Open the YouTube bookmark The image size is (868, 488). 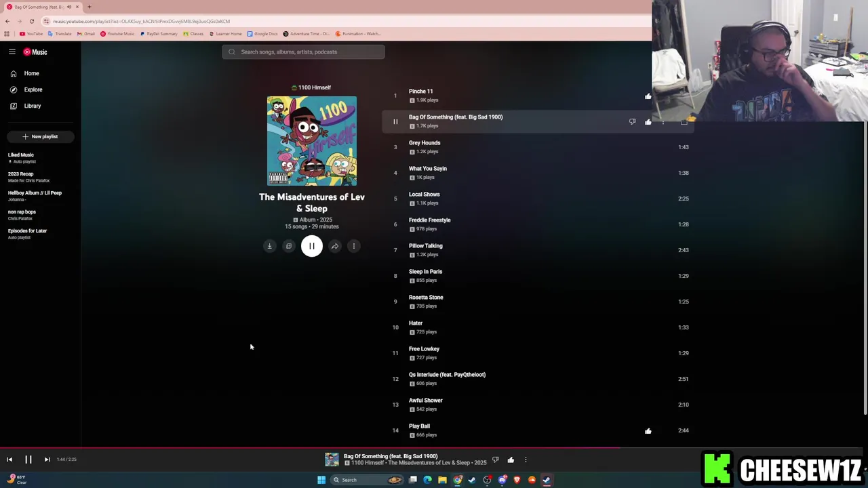31,34
